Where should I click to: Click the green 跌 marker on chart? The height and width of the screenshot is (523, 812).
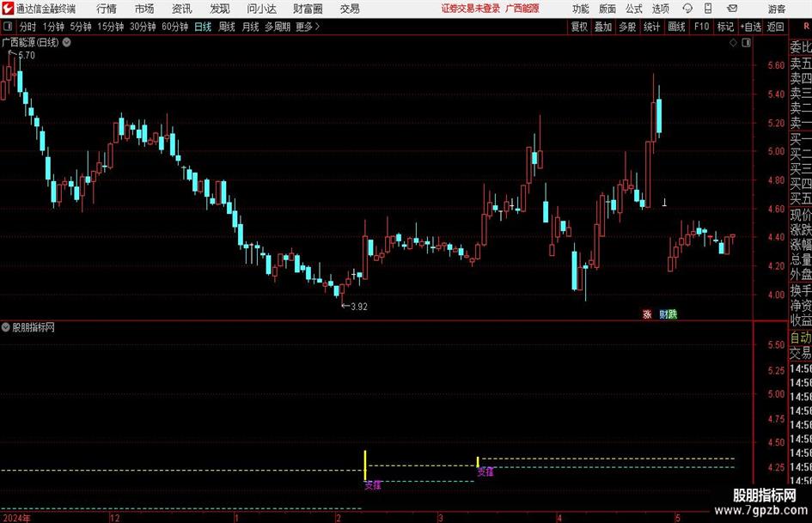click(x=672, y=314)
